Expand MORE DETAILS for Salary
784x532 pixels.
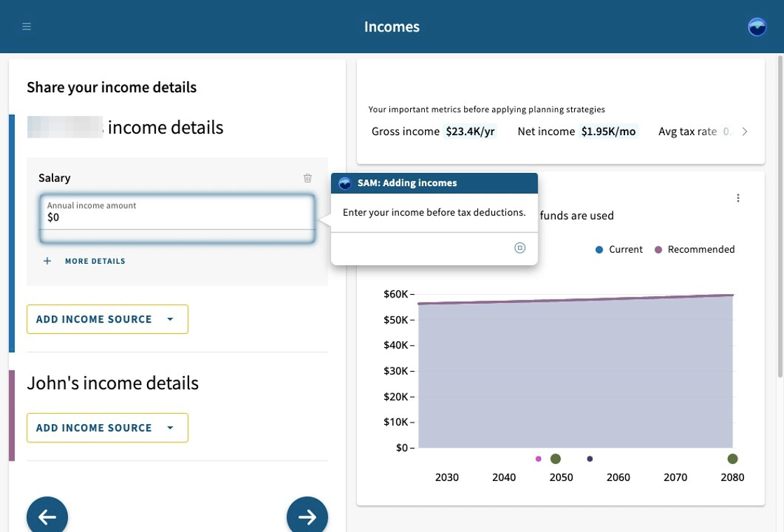click(x=95, y=261)
